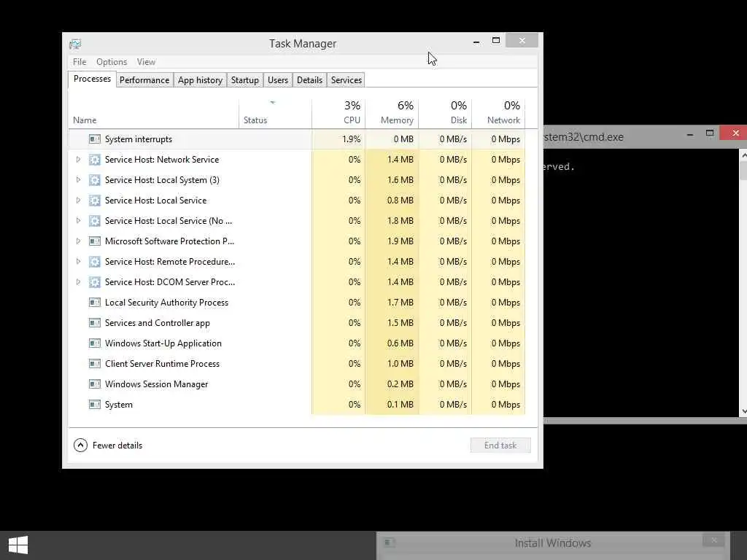Sort by the Status column header
This screenshot has height=560, width=747.
pyautogui.click(x=275, y=114)
